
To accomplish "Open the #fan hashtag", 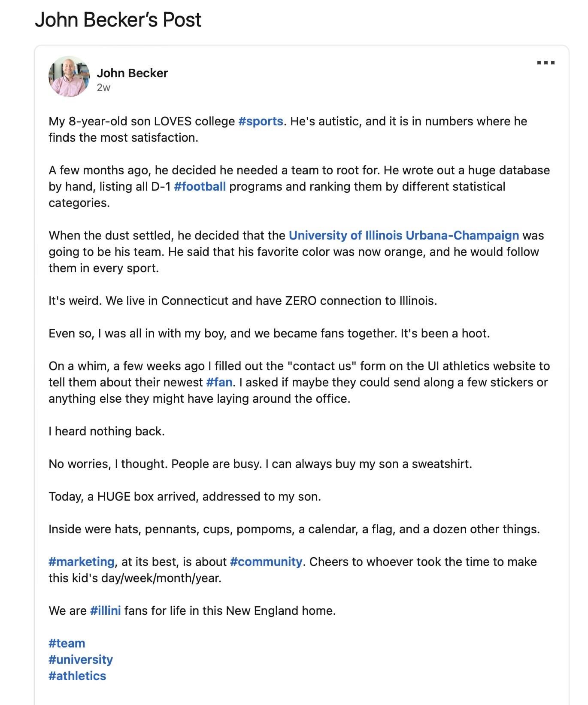I will point(219,382).
